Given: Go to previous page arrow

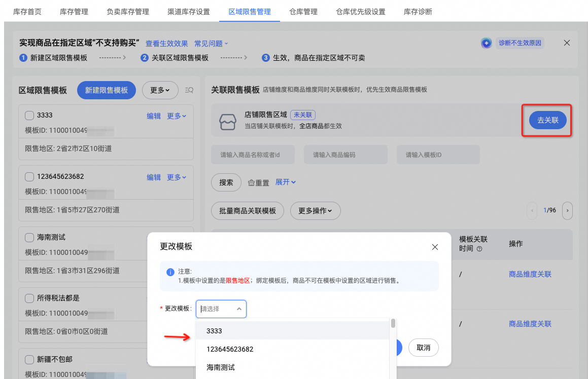Looking at the screenshot, I should (532, 210).
